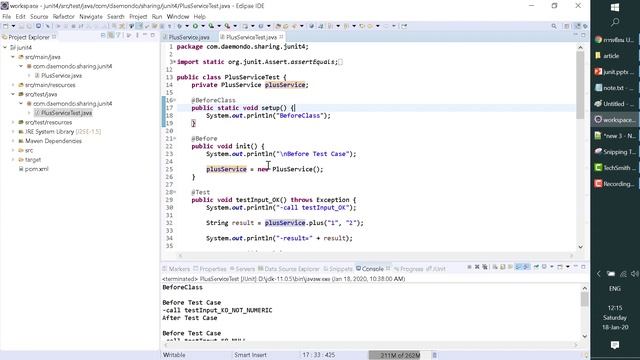The image size is (640, 360).
Task: Open the Source menu
Action: coord(39,17)
